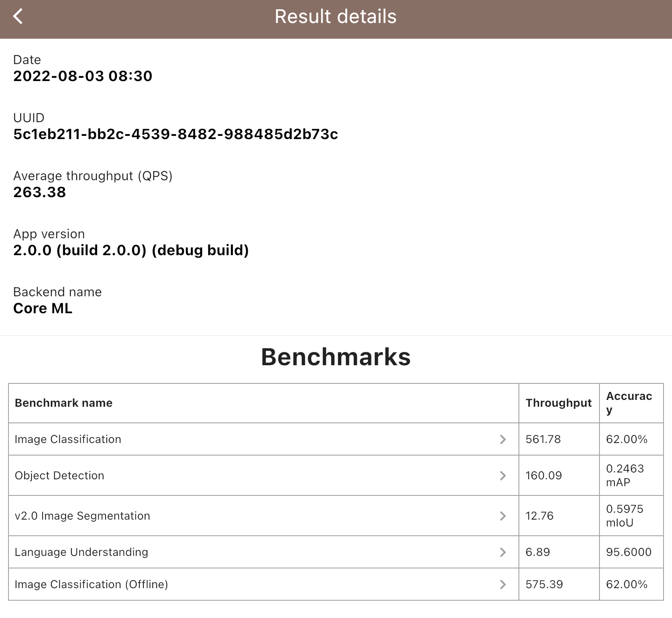
Task: Click the Throughput column header
Action: [x=558, y=403]
